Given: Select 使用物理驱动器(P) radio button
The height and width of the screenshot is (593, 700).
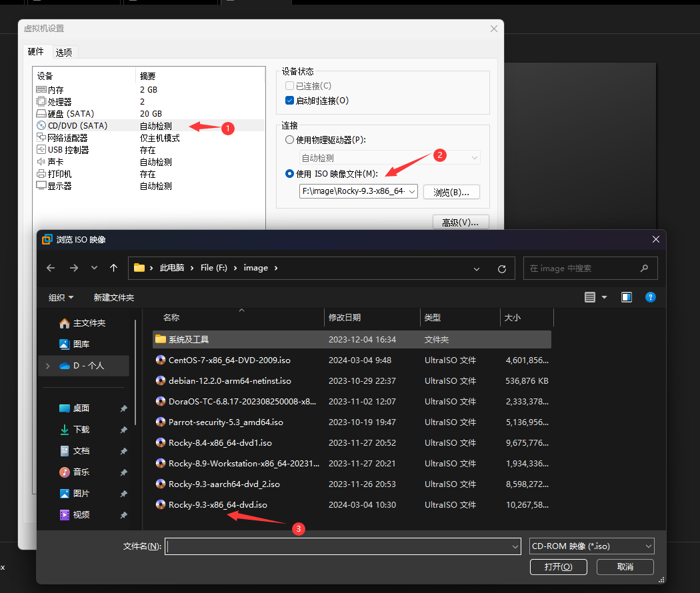Looking at the screenshot, I should (290, 140).
